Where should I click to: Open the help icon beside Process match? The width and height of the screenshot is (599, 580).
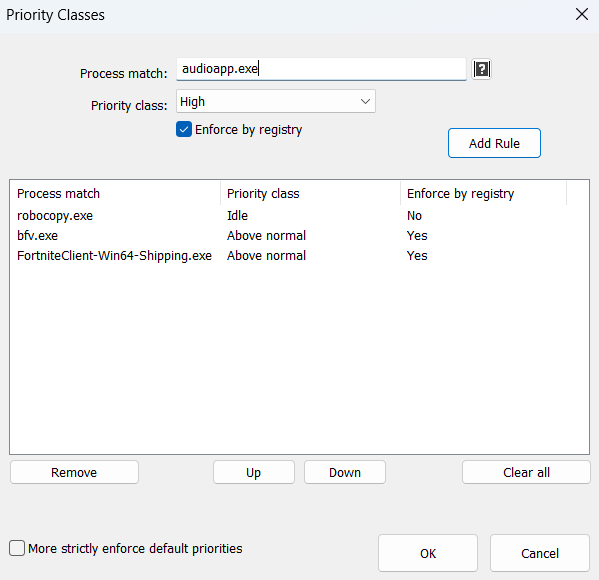click(481, 69)
